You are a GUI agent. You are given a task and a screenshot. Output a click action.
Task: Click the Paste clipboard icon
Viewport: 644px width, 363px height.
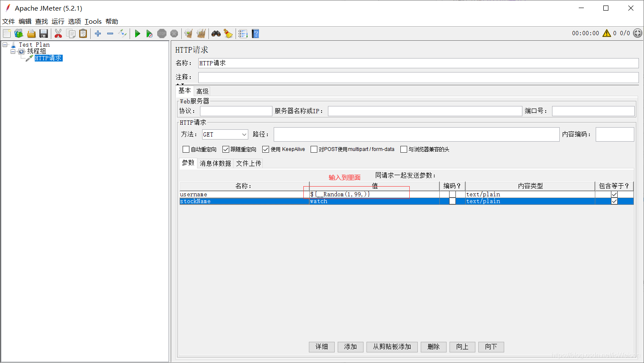point(83,34)
